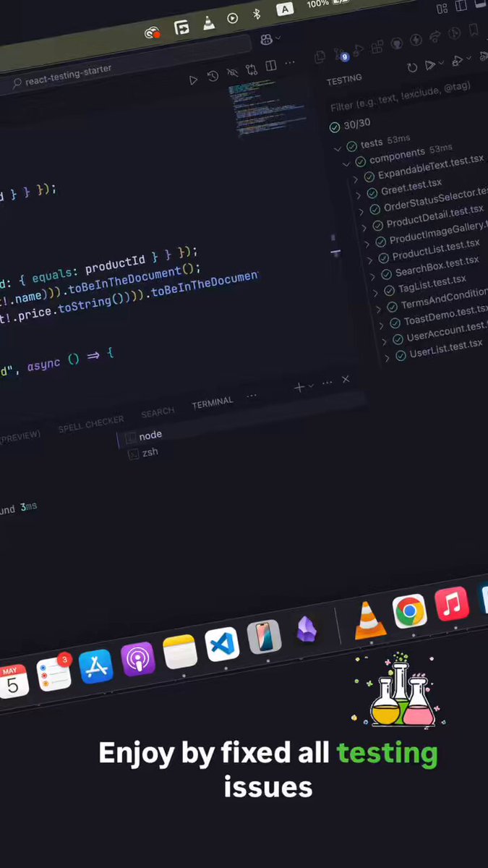The height and width of the screenshot is (868, 488).
Task: Open the editor More Actions ellipsis
Action: [x=290, y=63]
